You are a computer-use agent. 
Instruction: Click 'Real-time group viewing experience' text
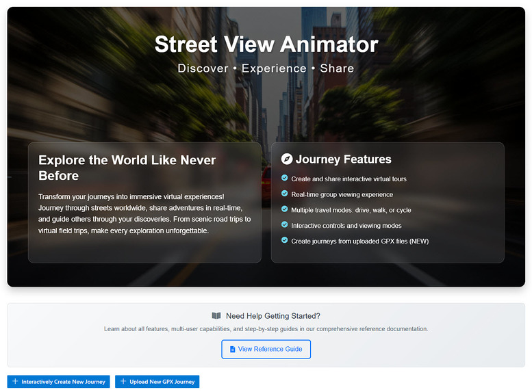342,195
